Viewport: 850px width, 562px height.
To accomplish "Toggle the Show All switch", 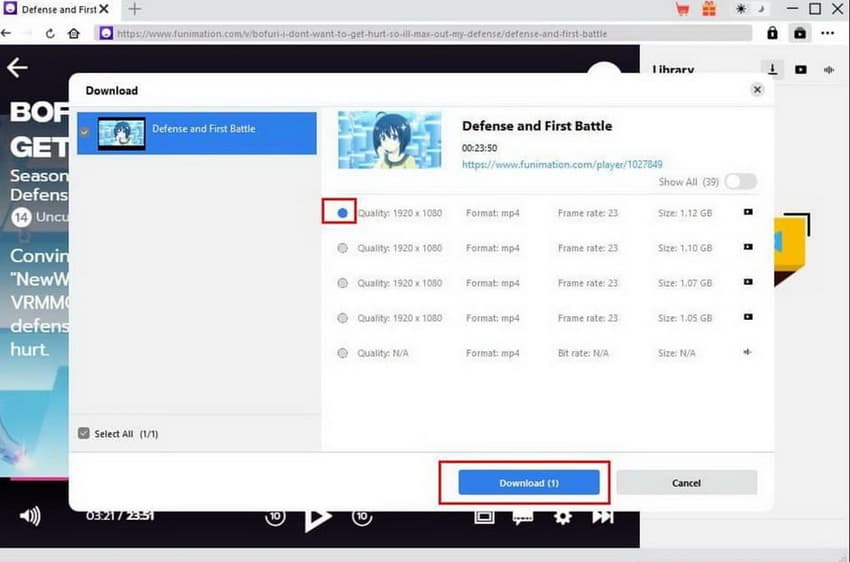I will (741, 182).
